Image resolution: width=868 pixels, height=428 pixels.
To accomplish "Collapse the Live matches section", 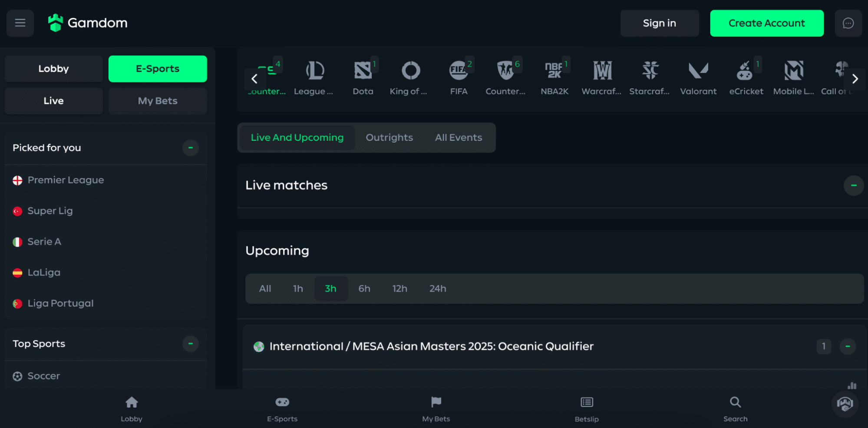I will pos(854,186).
